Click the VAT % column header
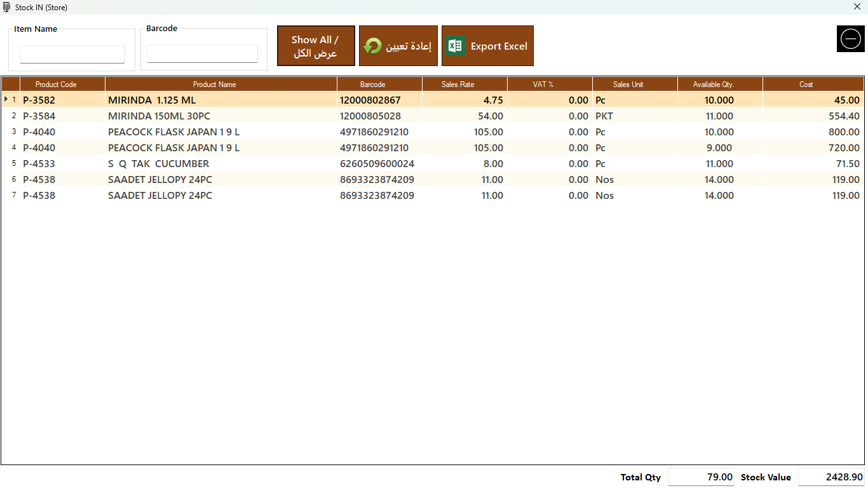 [550, 84]
